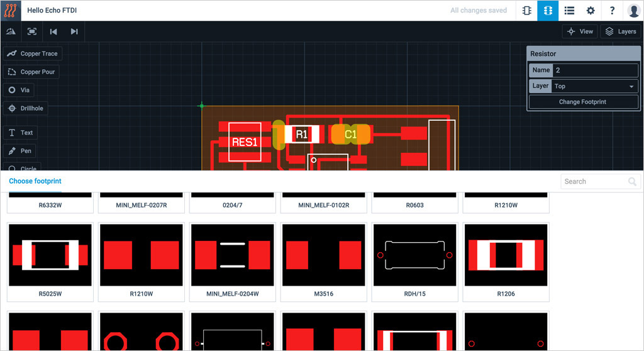Viewport: 644px width, 351px height.
Task: Open the user profile avatar
Action: (x=634, y=11)
